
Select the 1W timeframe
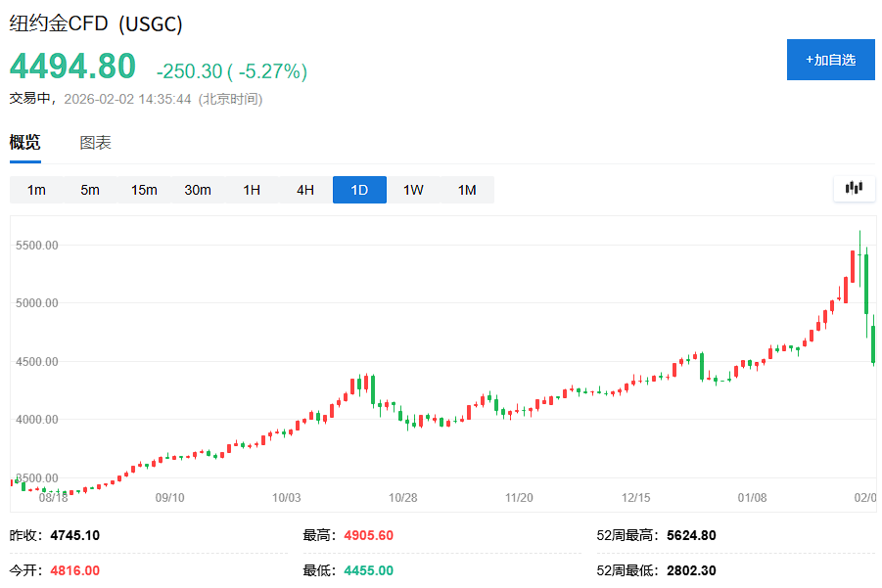413,190
